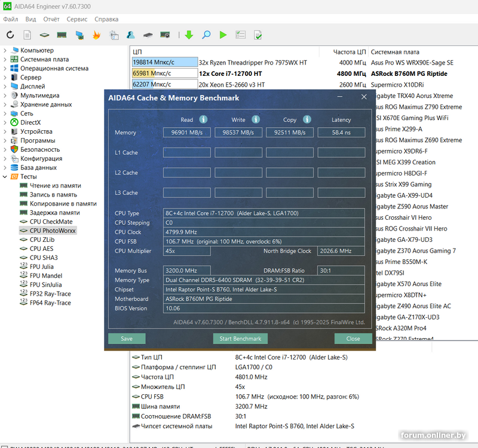Click the green CPU chip toolbar icon
This screenshot has width=478, height=448.
tap(44, 35)
